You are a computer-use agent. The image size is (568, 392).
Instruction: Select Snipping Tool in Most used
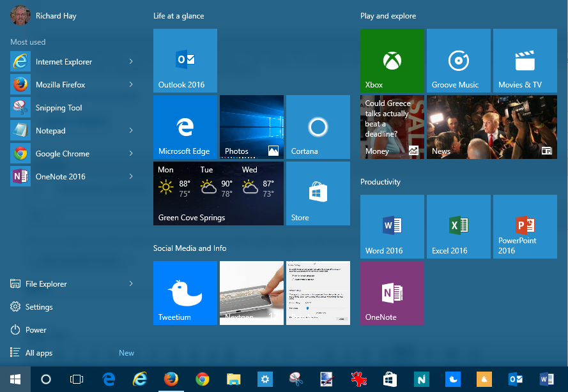pyautogui.click(x=59, y=108)
